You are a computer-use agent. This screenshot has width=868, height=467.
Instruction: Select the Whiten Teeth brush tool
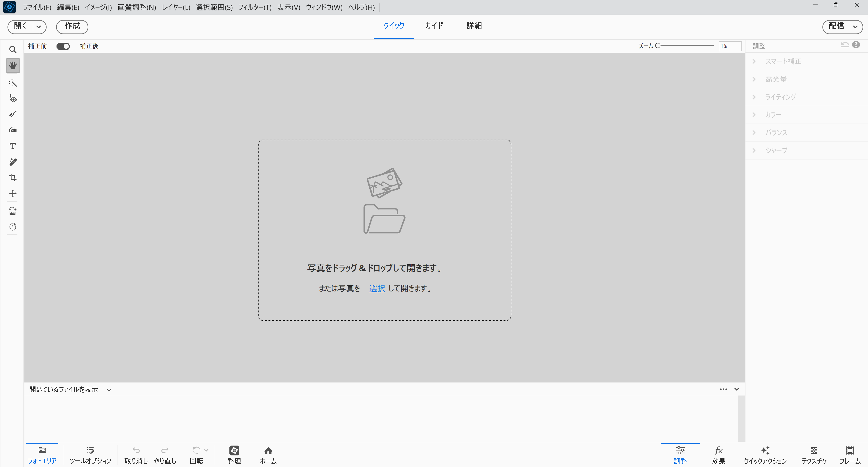13,114
